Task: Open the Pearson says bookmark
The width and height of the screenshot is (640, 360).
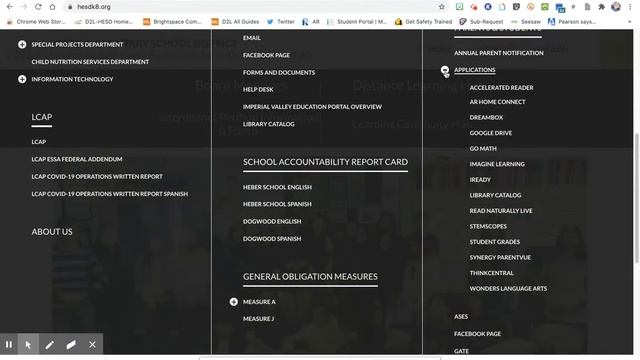Action: pyautogui.click(x=572, y=22)
